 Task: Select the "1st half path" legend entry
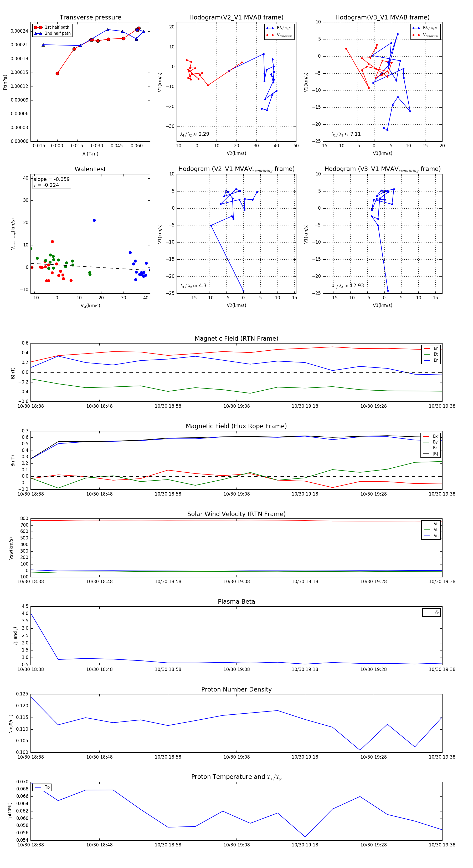point(52,27)
